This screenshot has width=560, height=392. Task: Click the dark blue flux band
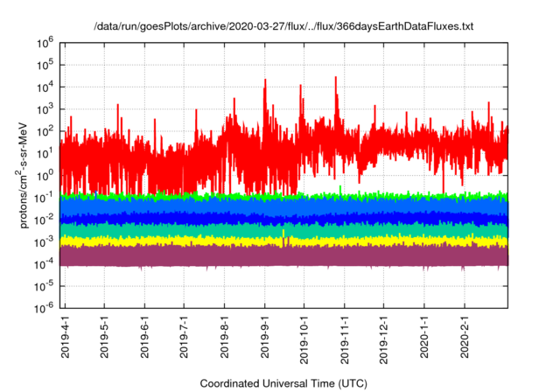pyautogui.click(x=283, y=218)
